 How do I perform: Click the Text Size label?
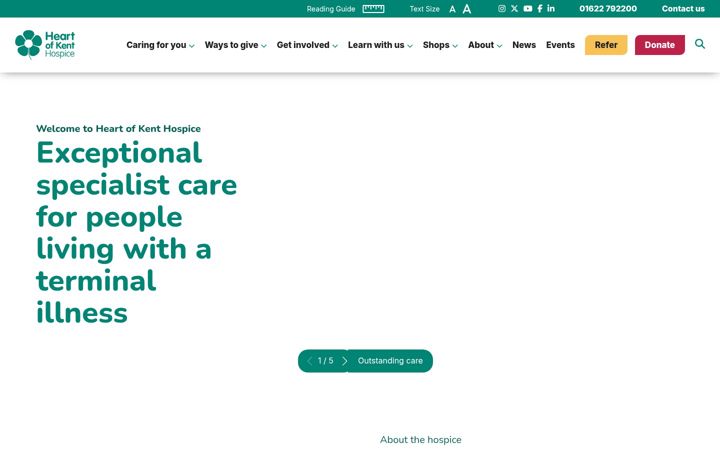(425, 9)
